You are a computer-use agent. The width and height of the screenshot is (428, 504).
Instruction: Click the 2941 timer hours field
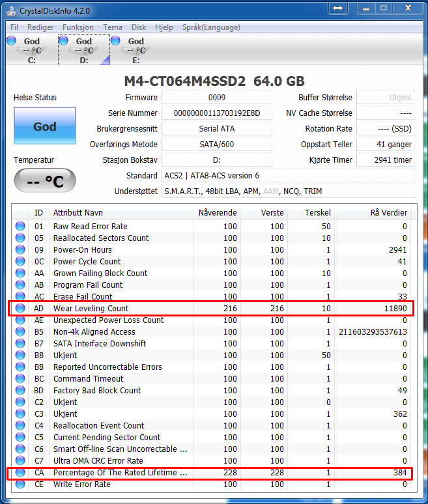point(386,160)
